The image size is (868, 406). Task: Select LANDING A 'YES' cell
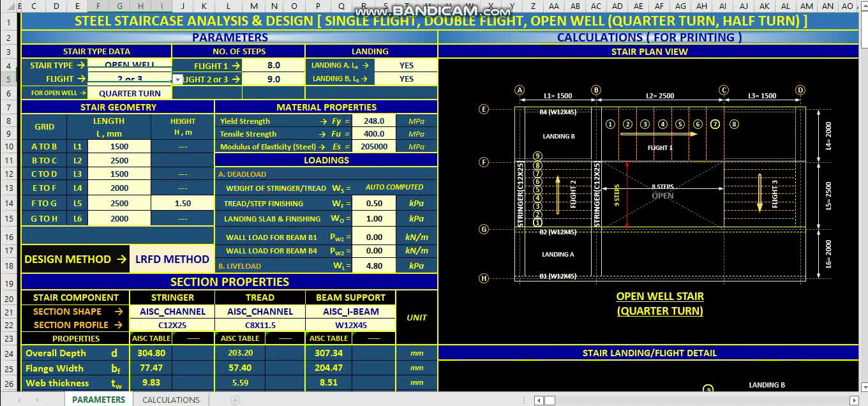pos(406,65)
